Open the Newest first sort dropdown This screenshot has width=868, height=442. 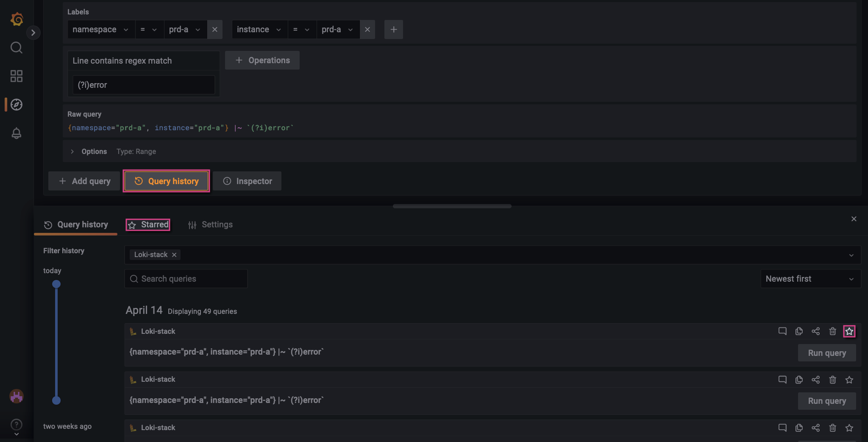tap(810, 279)
